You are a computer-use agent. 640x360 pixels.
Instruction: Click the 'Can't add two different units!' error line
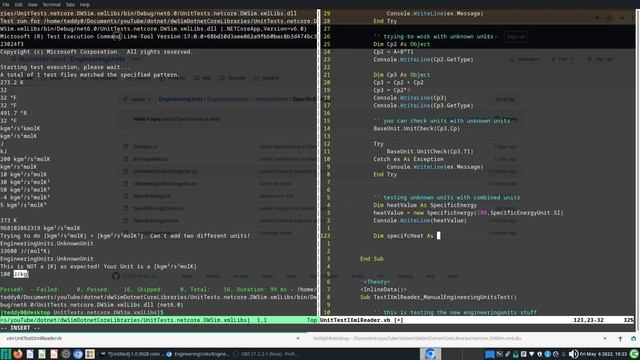(x=125, y=236)
